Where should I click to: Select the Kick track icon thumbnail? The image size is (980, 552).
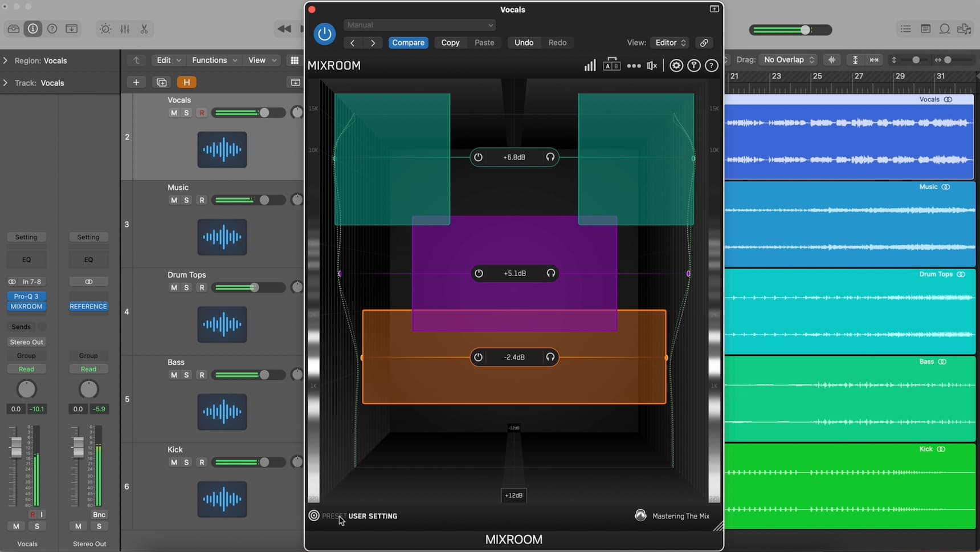[x=222, y=500]
